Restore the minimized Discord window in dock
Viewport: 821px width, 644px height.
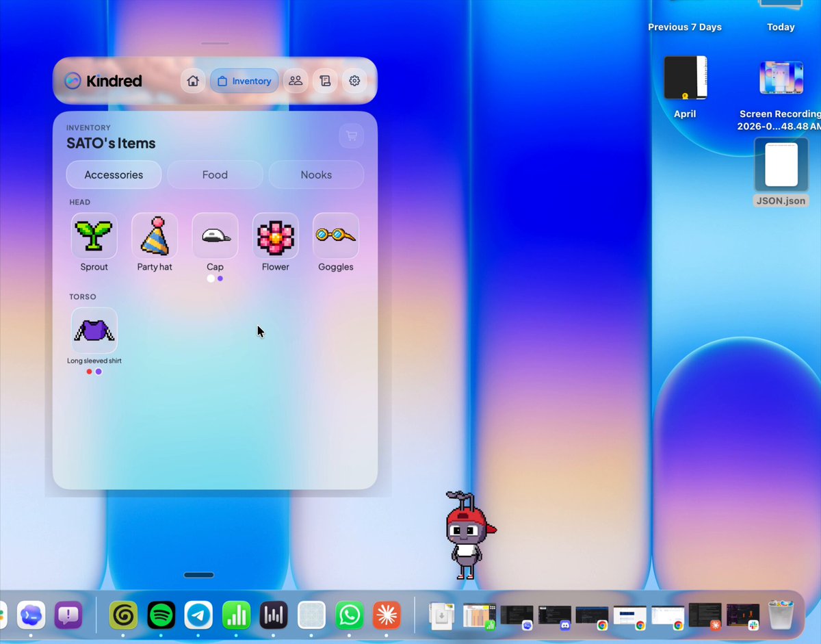555,616
